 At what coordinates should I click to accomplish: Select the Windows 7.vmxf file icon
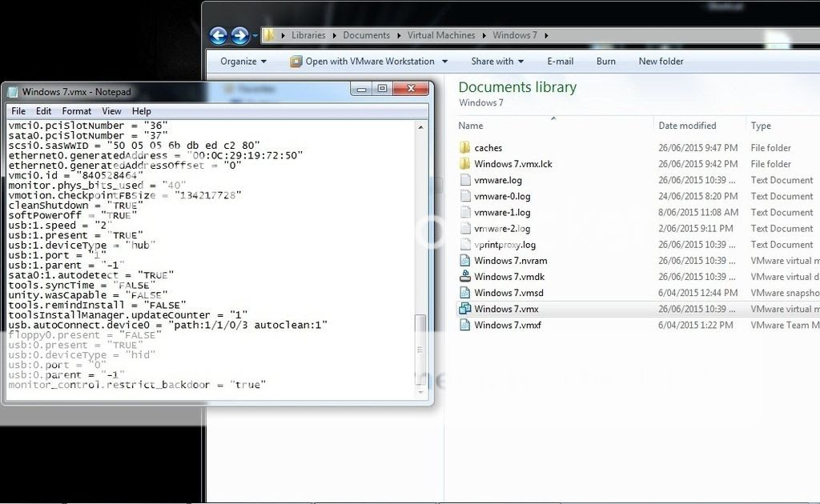click(x=465, y=325)
